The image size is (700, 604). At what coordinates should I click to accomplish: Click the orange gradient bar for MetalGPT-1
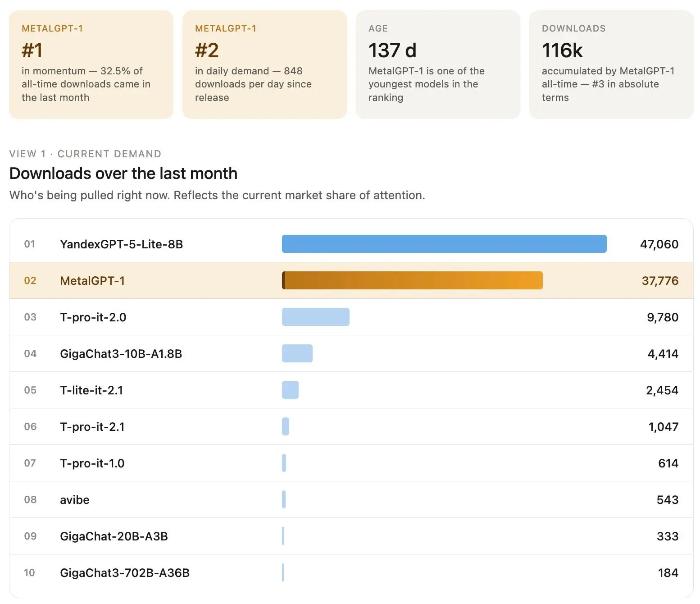(412, 280)
